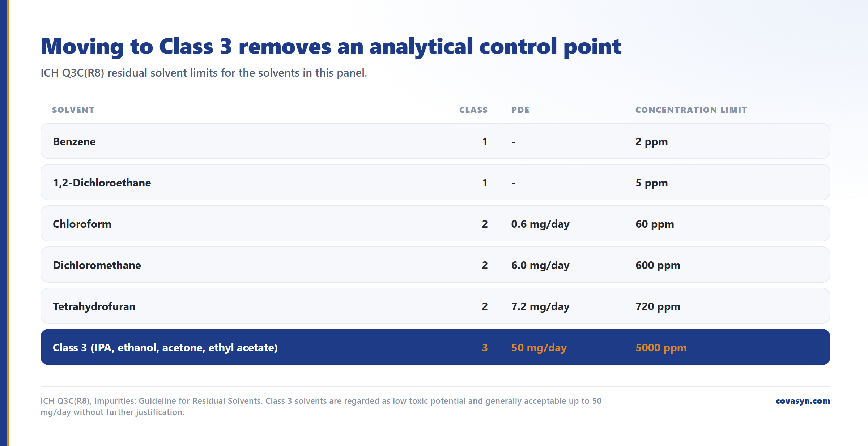Click the CLASS column header
The height and width of the screenshot is (446, 868).
coord(473,110)
